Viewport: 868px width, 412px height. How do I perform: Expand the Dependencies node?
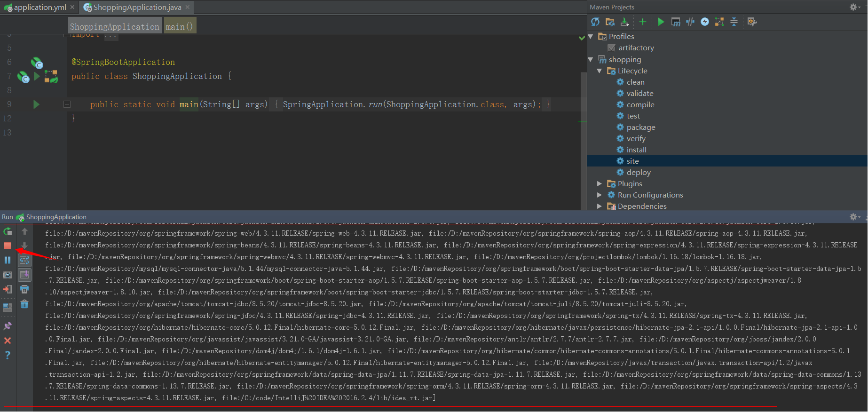coord(600,206)
